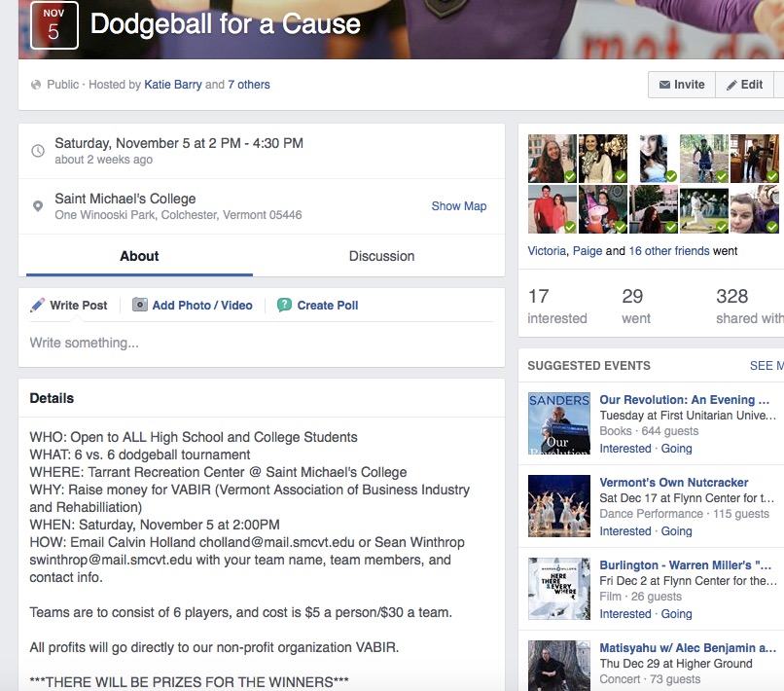Mark Interested for Warren Miller's film event
The width and height of the screenshot is (784, 691).
coord(625,613)
